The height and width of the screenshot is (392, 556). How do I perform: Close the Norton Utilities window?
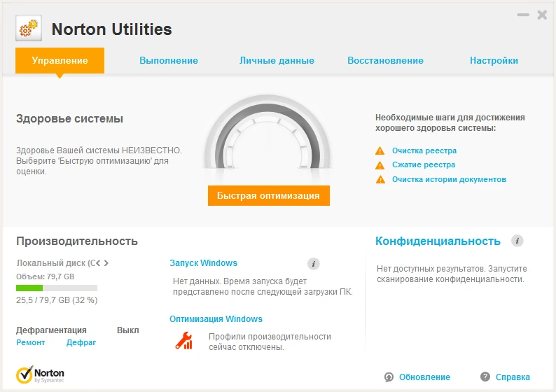542,15
